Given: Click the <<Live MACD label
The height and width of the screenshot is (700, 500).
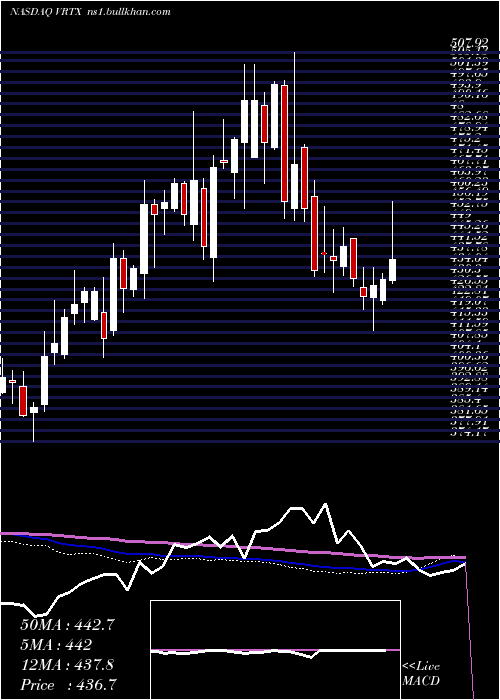Looking at the screenshot, I should coord(421,674).
